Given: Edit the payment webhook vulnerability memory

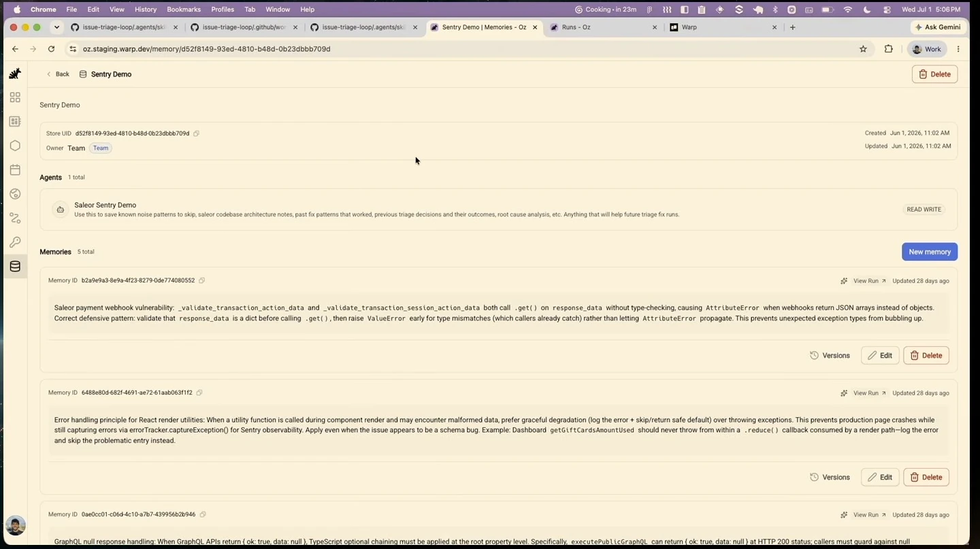Looking at the screenshot, I should click(x=880, y=355).
